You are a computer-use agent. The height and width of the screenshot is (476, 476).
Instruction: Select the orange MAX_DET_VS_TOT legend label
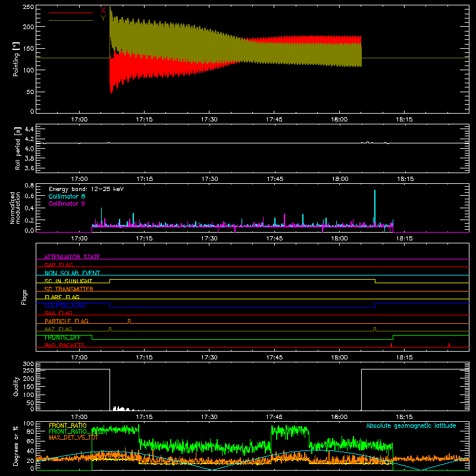(x=74, y=437)
